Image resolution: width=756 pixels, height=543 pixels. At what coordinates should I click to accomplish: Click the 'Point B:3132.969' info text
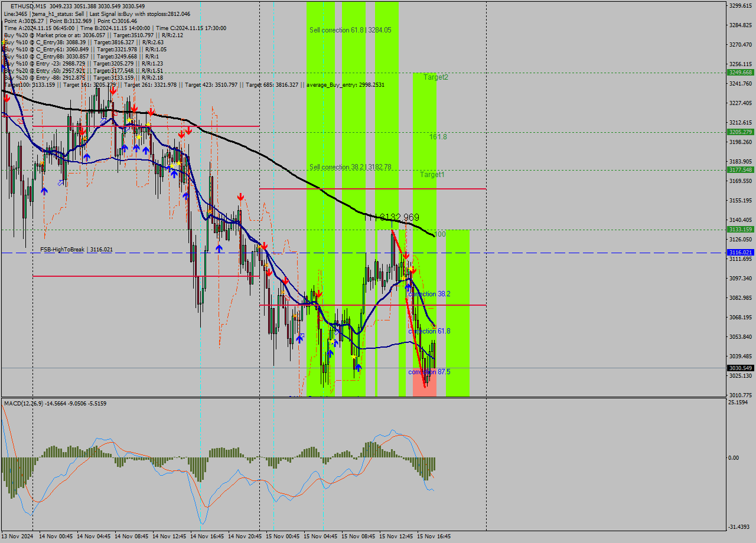pyautogui.click(x=70, y=21)
